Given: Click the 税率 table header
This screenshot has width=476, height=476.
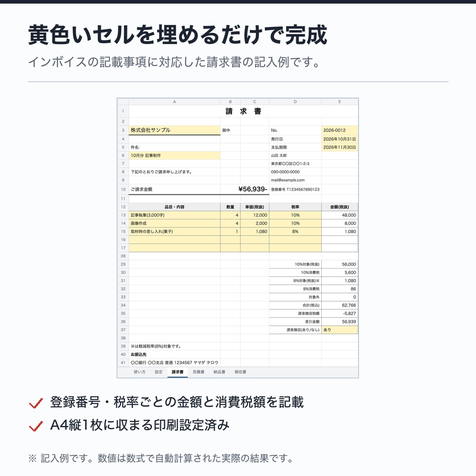Looking at the screenshot, I should (x=295, y=207).
